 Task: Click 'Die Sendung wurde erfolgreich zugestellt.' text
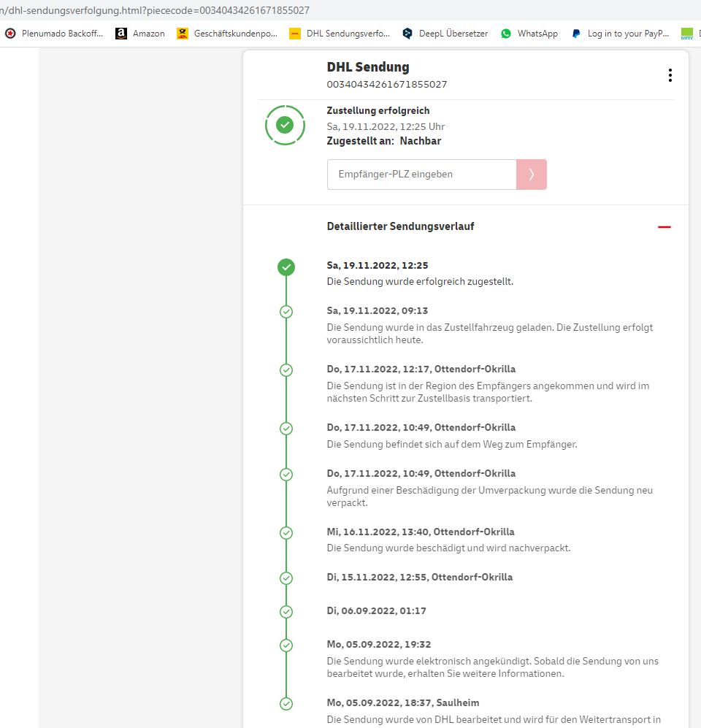(x=420, y=281)
